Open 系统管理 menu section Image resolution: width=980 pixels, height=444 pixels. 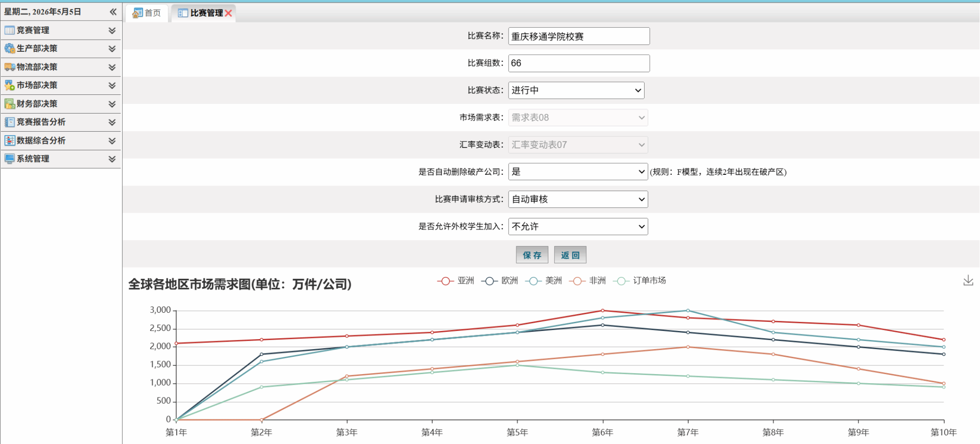coord(61,159)
